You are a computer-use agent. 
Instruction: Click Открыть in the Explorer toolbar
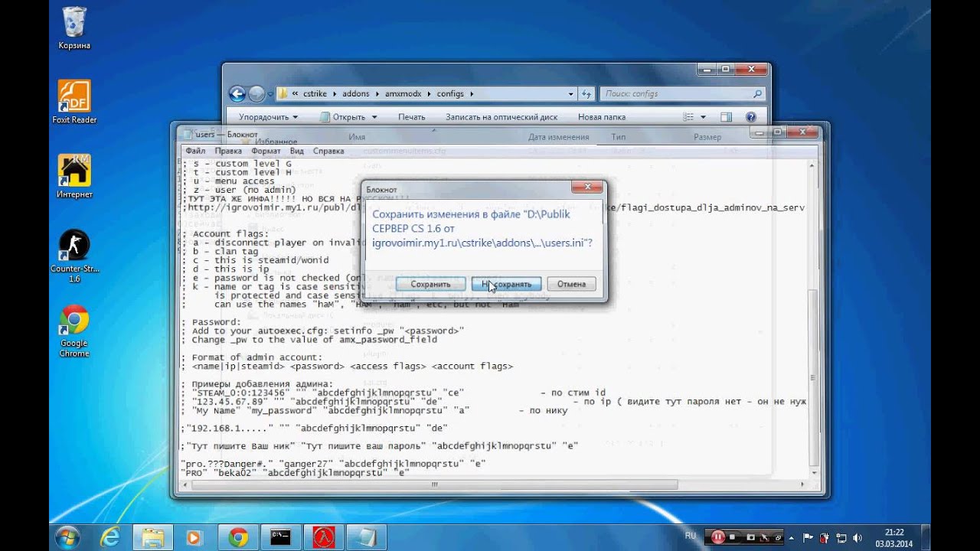(x=342, y=117)
